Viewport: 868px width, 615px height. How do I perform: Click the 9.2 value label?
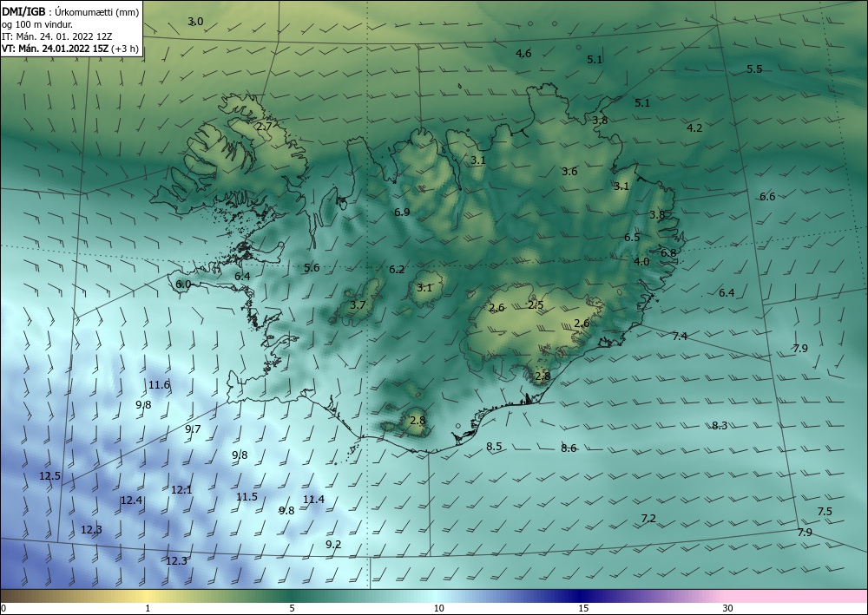(x=333, y=544)
